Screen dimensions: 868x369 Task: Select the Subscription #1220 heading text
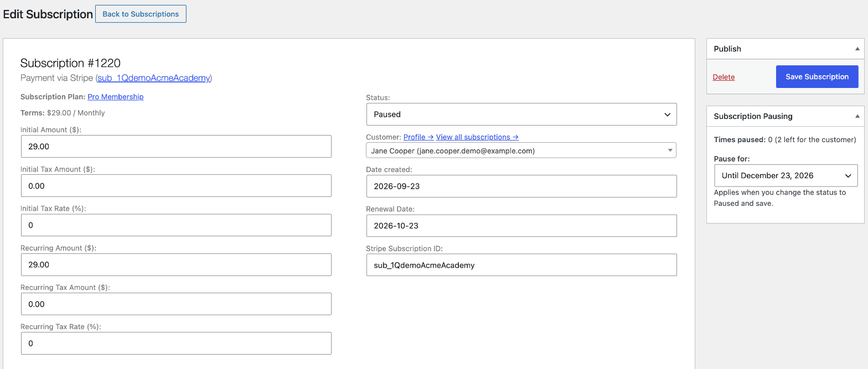[70, 63]
